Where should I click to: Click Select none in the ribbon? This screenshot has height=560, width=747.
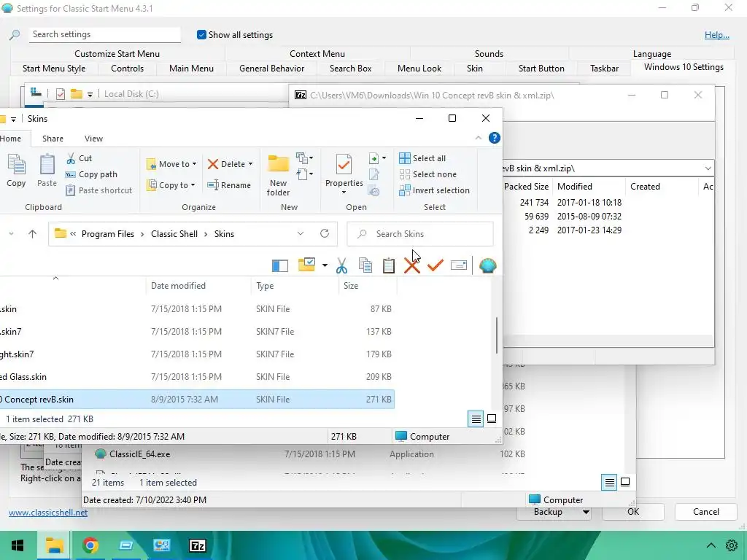(x=427, y=174)
